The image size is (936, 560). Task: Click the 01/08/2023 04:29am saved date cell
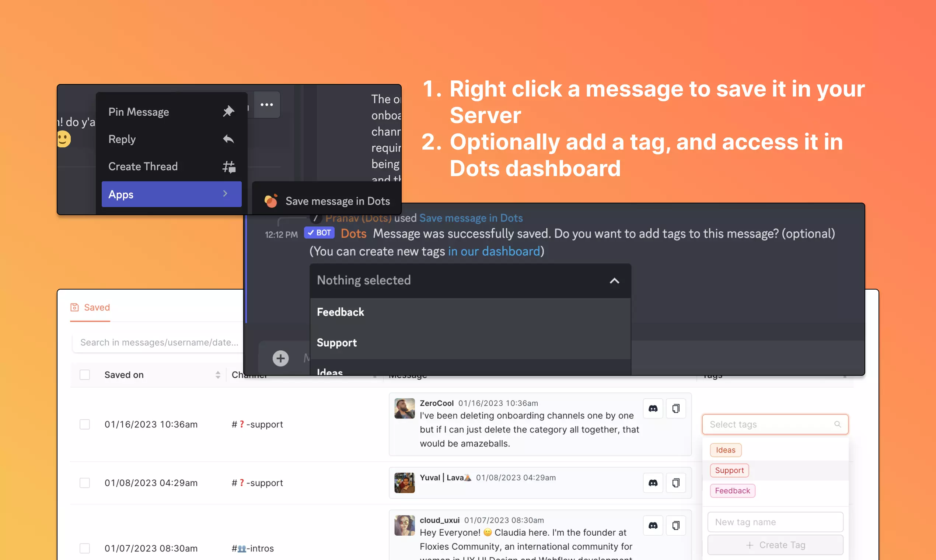click(151, 483)
